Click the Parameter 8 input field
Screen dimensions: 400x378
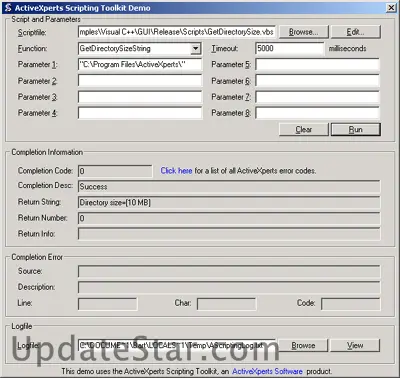317,113
